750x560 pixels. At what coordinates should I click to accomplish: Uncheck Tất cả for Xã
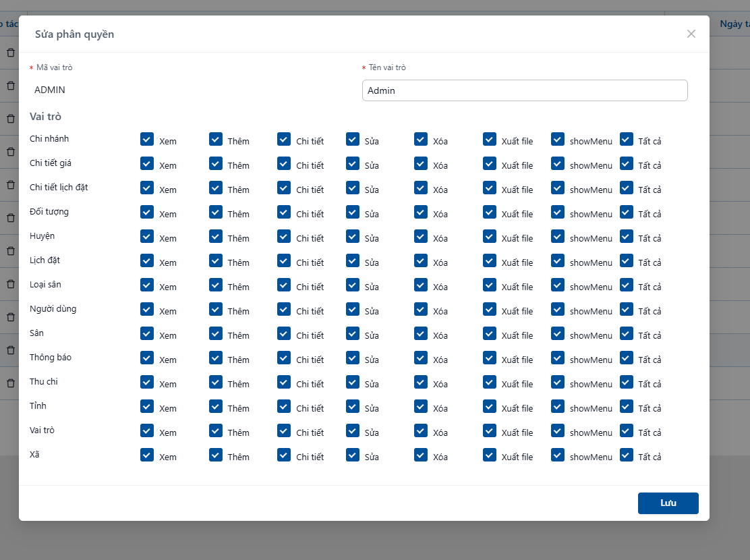[x=626, y=455]
